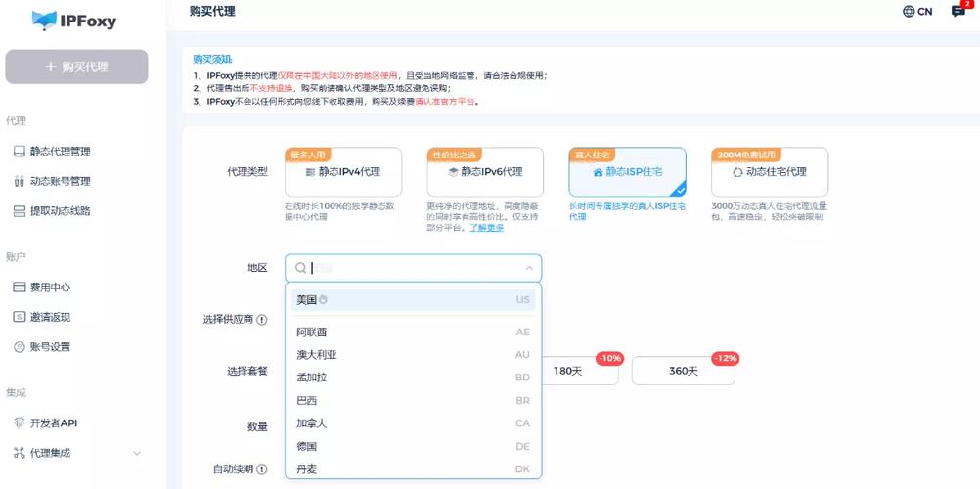
Task: Select the 静态IPv6代理 proxy type
Action: [x=485, y=172]
